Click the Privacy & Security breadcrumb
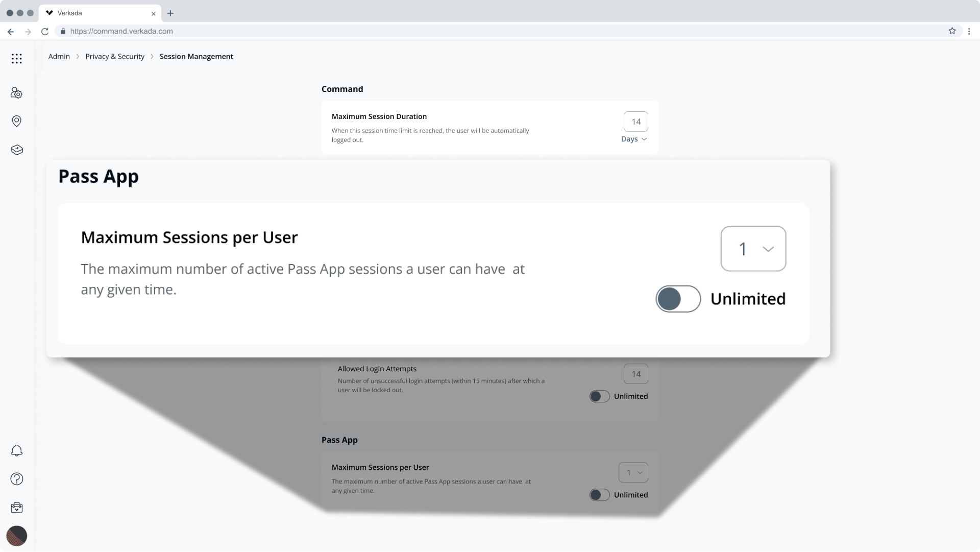The height and width of the screenshot is (552, 980). 114,56
